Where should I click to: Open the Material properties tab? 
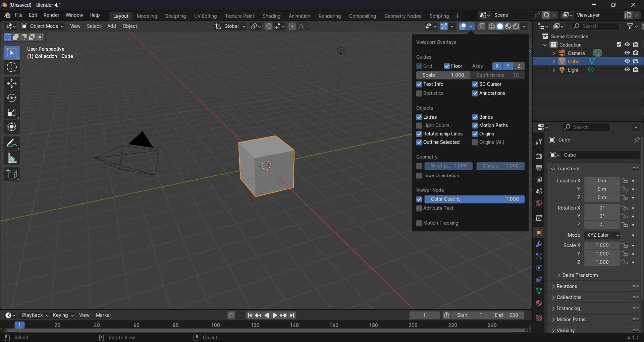click(539, 303)
